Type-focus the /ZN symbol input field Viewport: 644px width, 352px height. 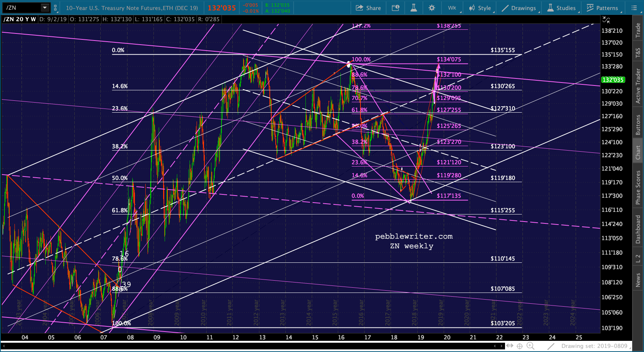(22, 7)
